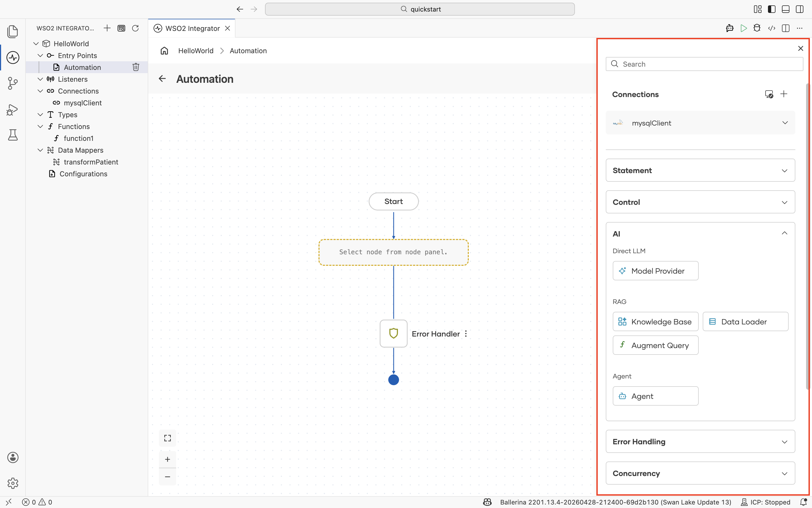This screenshot has width=812, height=508.
Task: Select mysqlClient in the project tree
Action: coord(82,103)
